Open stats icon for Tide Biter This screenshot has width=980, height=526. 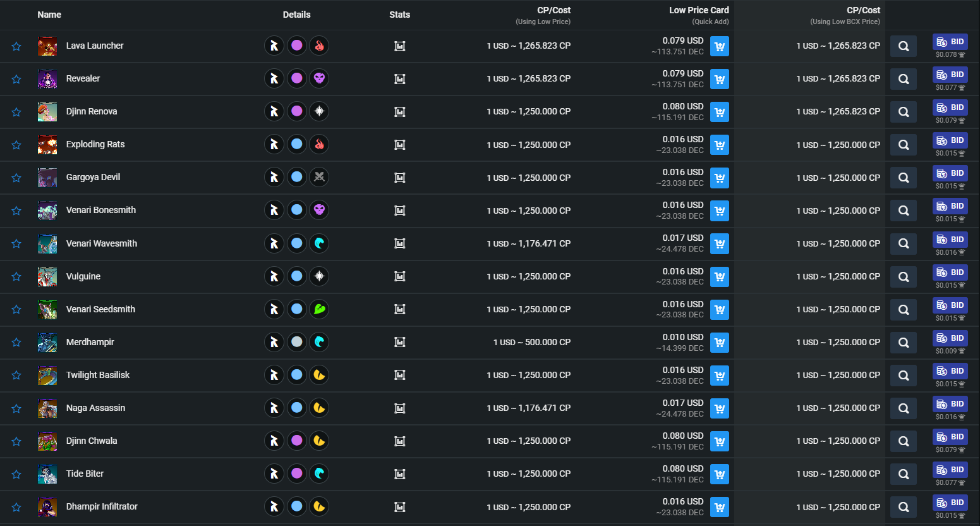(400, 474)
